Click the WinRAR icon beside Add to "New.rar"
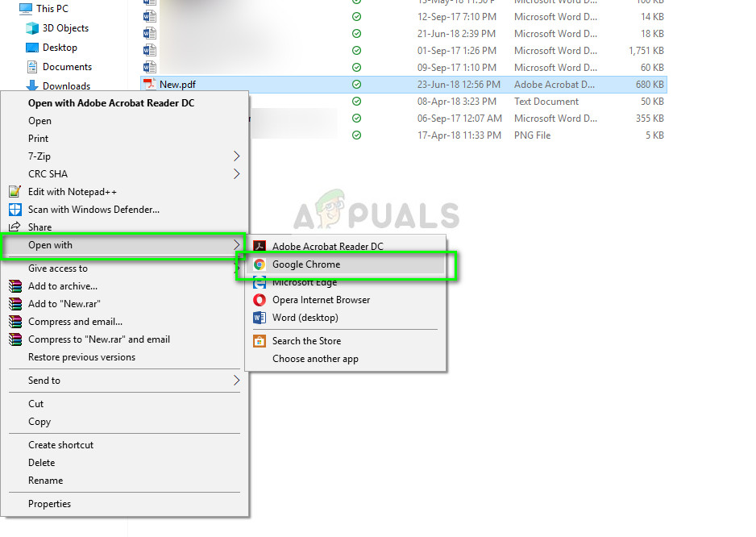The width and height of the screenshot is (756, 537). [x=15, y=304]
